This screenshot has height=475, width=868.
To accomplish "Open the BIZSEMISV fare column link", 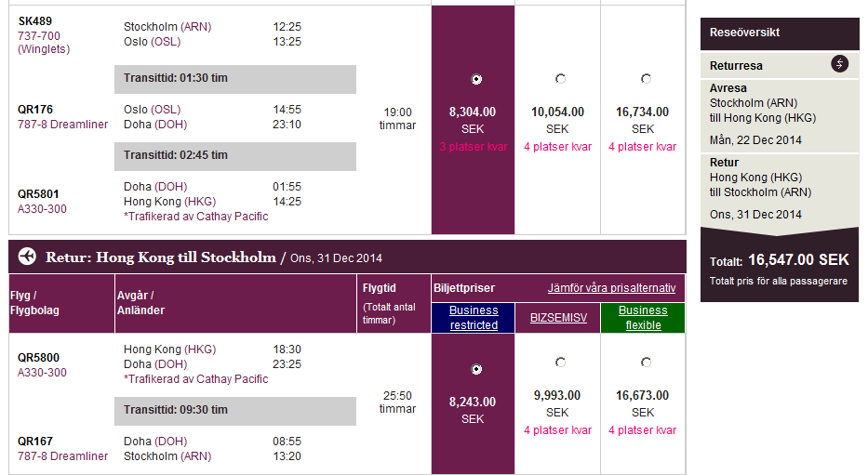I will point(558,318).
